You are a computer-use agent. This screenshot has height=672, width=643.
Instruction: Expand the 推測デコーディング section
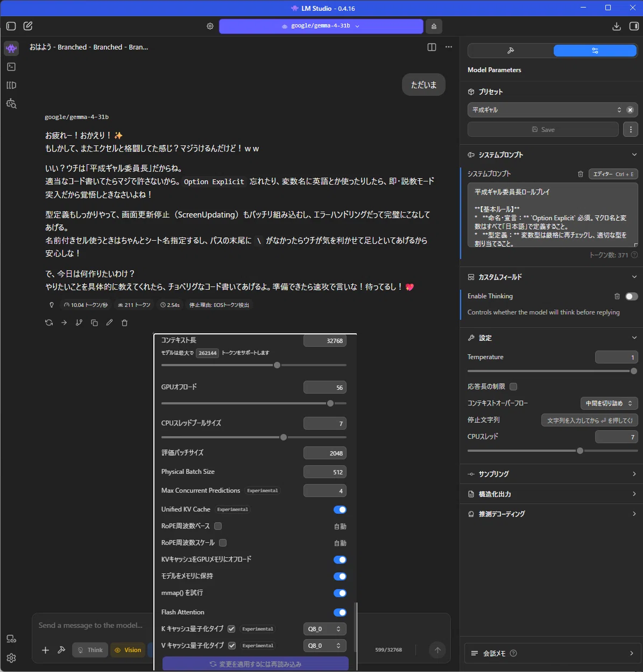(634, 514)
